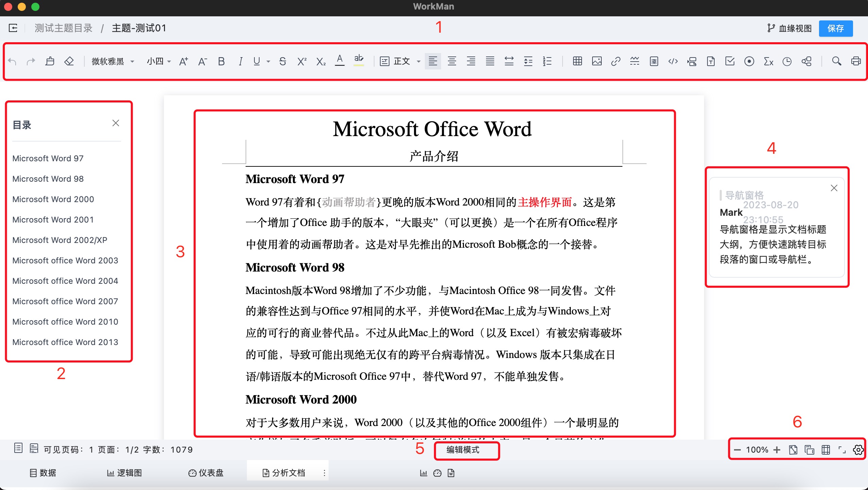Click the undo arrow in toolbar
This screenshot has height=490, width=868.
click(x=12, y=61)
